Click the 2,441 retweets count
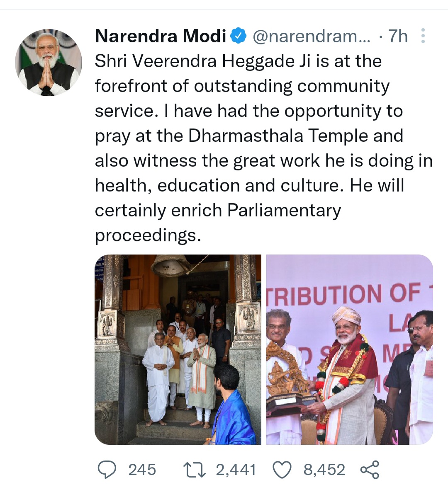This screenshot has width=448, height=492. 236,470
